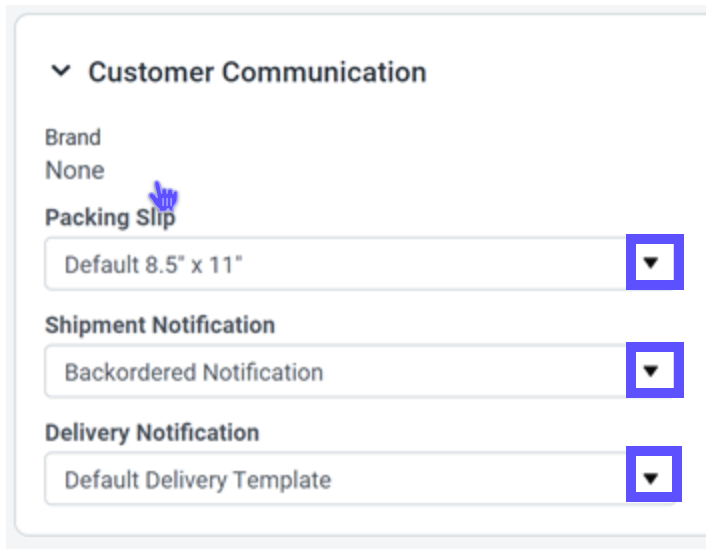The height and width of the screenshot is (554, 714).
Task: Click the Shipment Notification field label
Action: coord(159,325)
